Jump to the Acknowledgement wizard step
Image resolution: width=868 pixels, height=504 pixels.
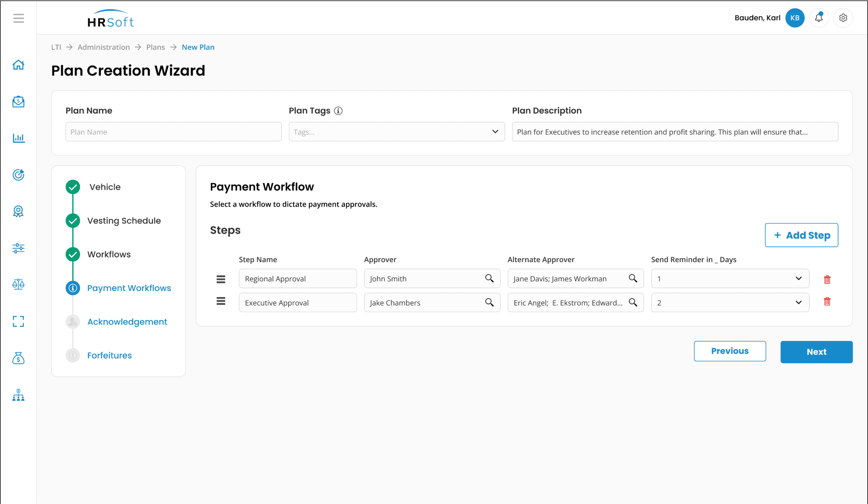pyautogui.click(x=127, y=322)
